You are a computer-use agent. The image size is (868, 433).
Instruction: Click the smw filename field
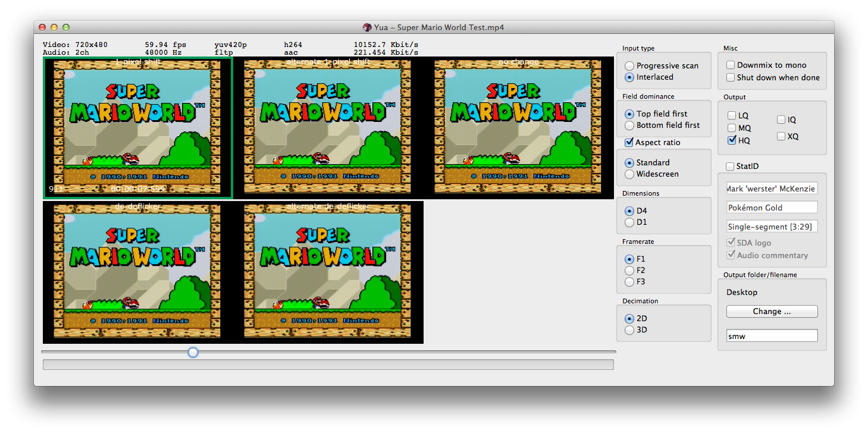point(772,336)
